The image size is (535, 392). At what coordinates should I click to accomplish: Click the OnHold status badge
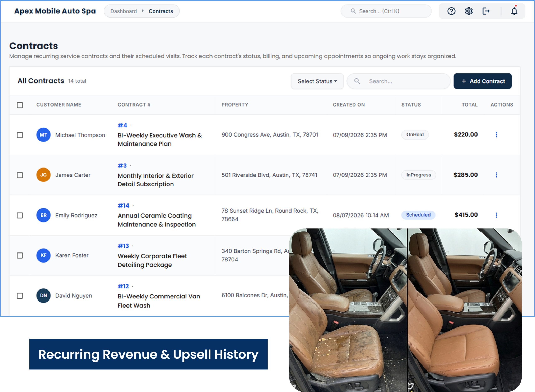pyautogui.click(x=415, y=134)
